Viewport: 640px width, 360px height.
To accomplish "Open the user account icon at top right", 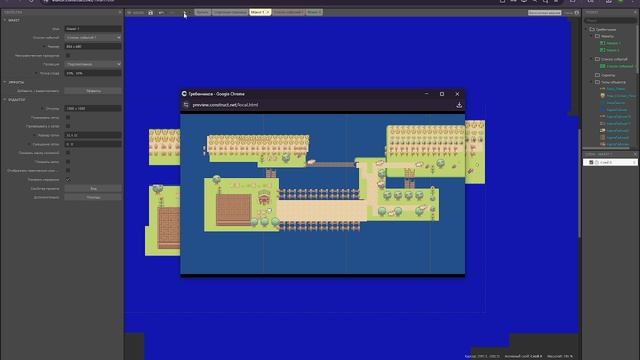I will pyautogui.click(x=577, y=13).
